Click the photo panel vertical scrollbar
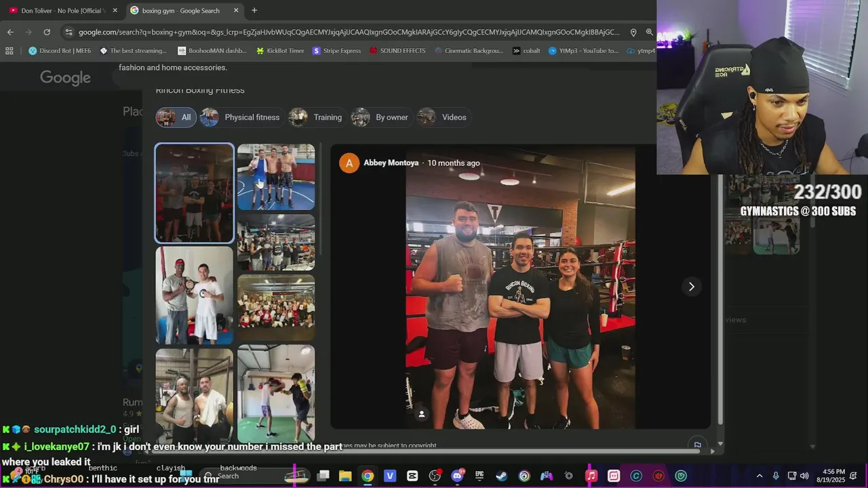This screenshot has height=488, width=868. 719,298
